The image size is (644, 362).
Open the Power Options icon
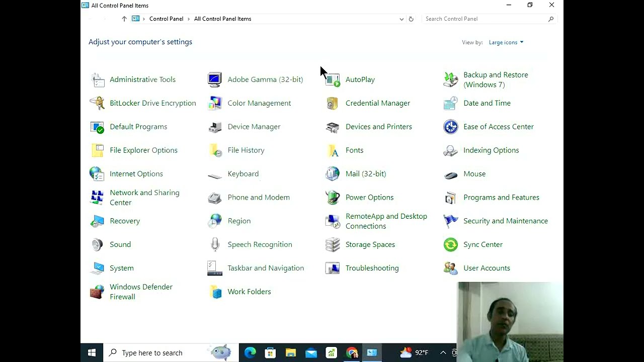coord(333,198)
